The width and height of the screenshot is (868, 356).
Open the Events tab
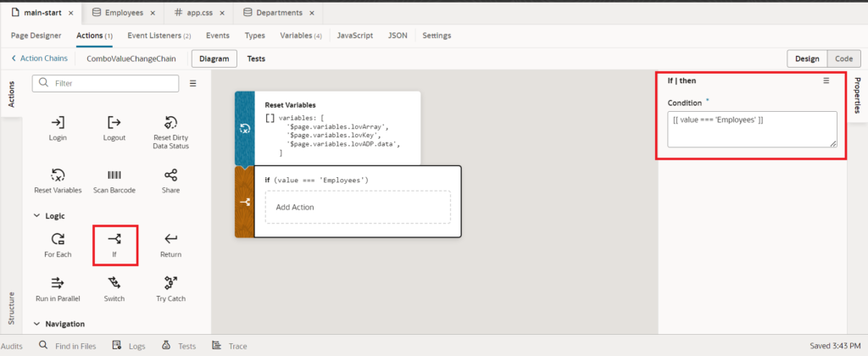218,36
